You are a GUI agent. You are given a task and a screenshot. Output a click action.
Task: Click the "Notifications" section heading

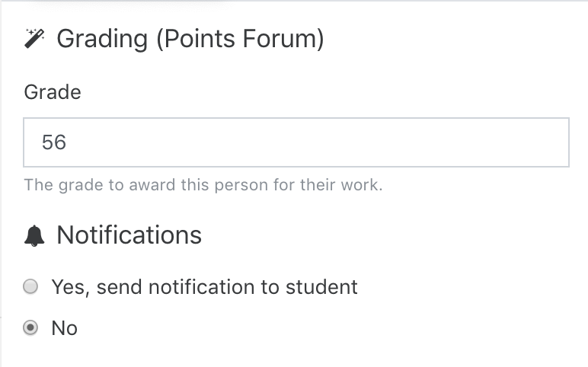pyautogui.click(x=129, y=235)
